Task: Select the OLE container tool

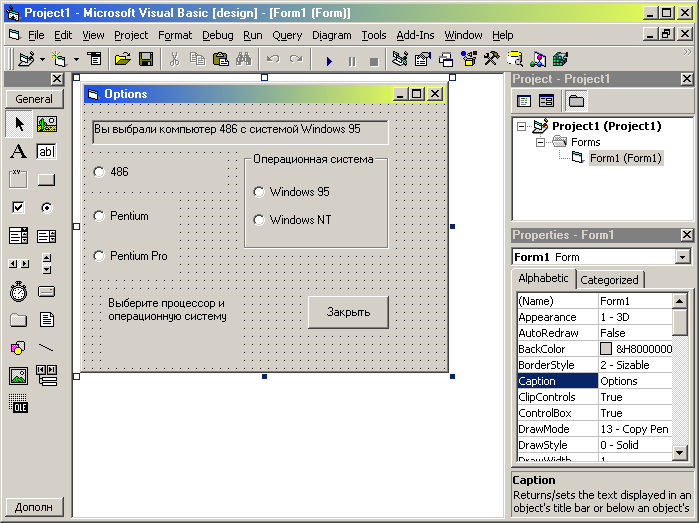Action: coord(18,404)
